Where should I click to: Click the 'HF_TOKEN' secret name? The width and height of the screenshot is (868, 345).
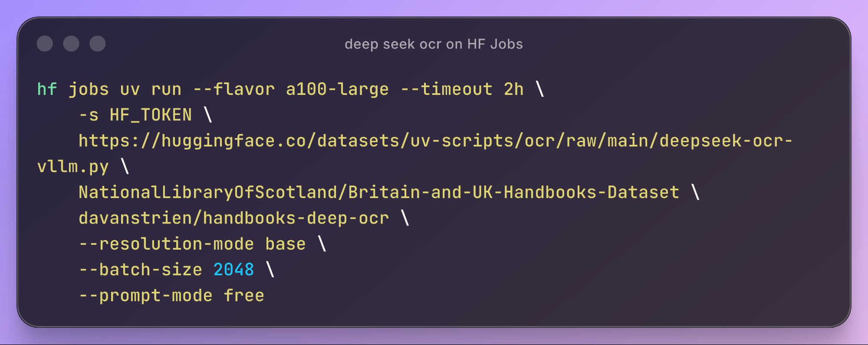coord(151,115)
